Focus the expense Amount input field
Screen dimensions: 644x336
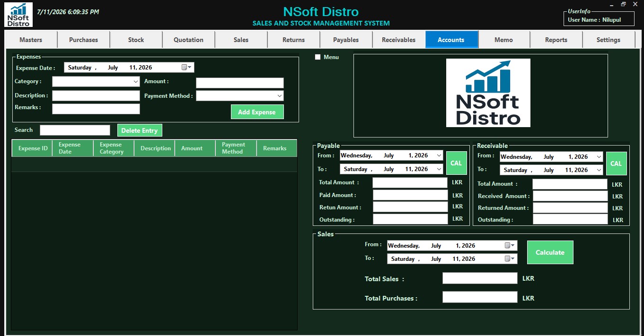(x=240, y=83)
